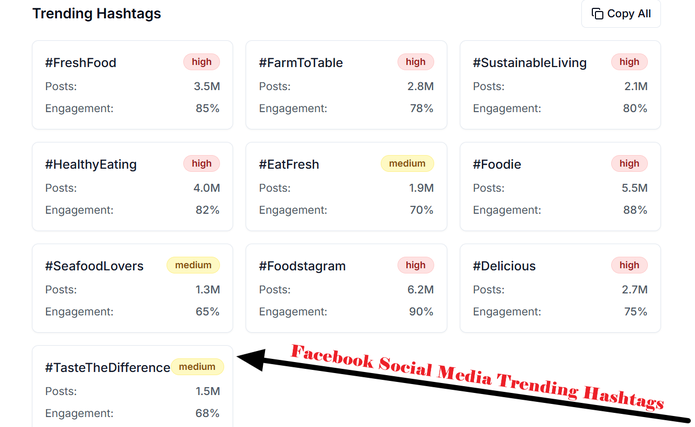The height and width of the screenshot is (427, 695).
Task: Click the #SeafoodLovers hashtag title
Action: pos(94,266)
